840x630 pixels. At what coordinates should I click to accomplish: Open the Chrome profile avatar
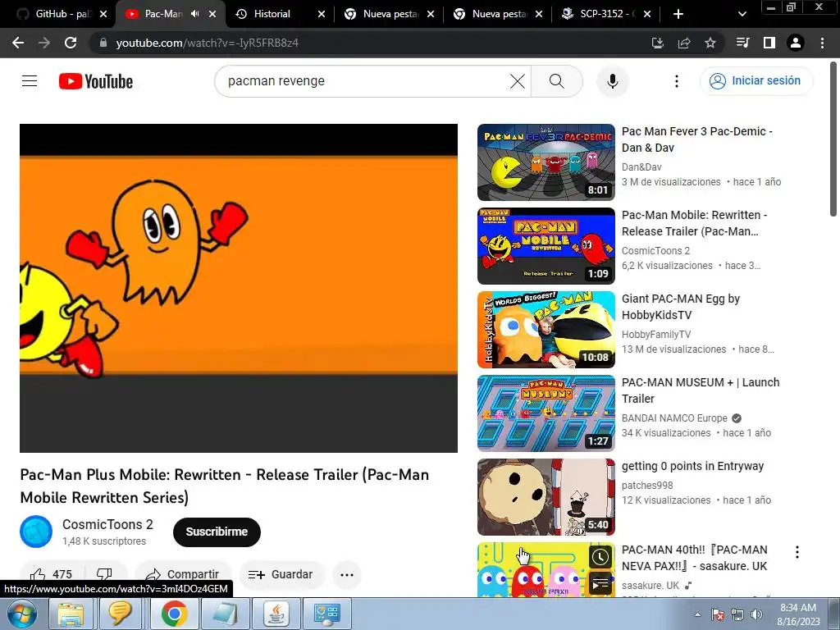point(796,43)
